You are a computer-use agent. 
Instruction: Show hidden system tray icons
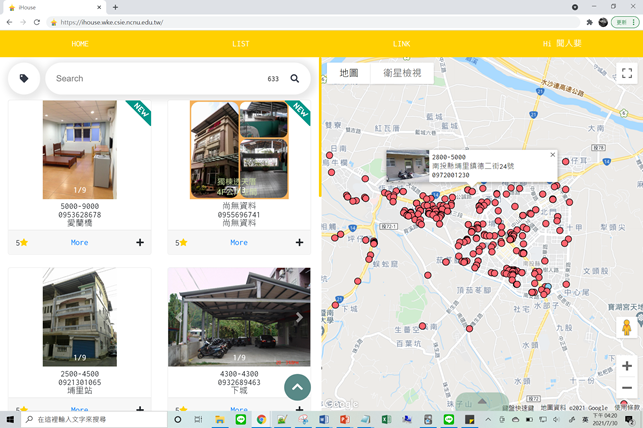tap(488, 419)
